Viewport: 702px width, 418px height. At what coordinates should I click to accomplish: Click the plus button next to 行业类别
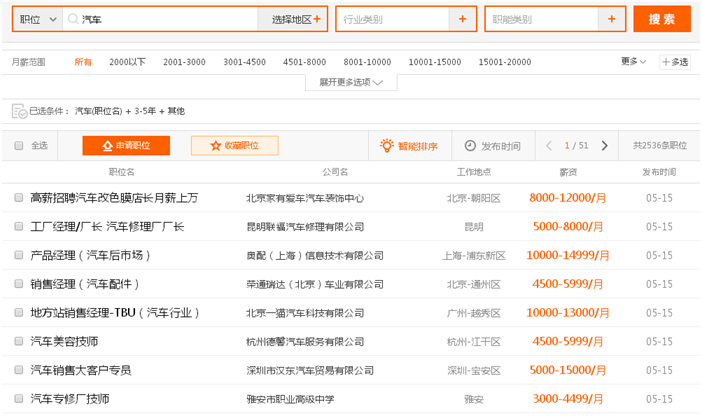(x=462, y=19)
